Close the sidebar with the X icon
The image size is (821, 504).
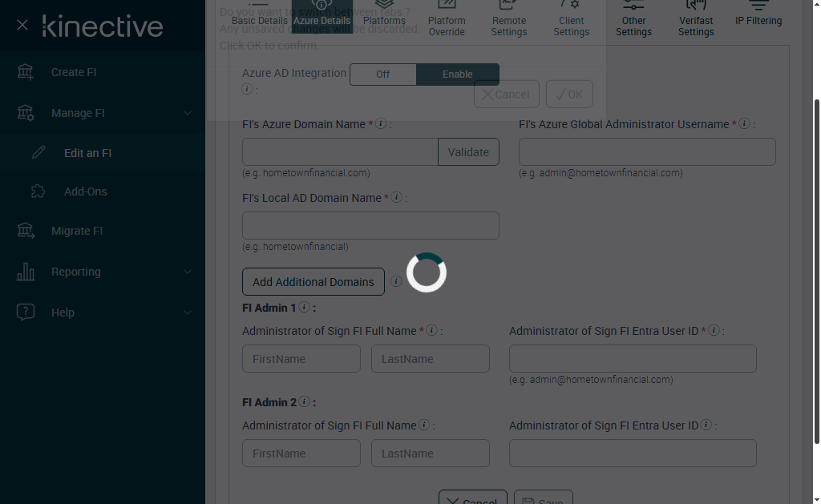(x=22, y=25)
